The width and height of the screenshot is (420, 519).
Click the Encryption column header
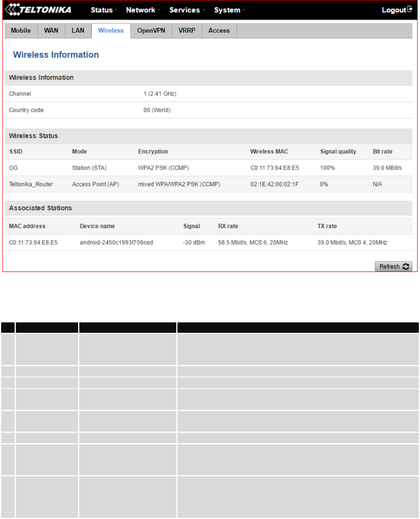[x=153, y=152]
